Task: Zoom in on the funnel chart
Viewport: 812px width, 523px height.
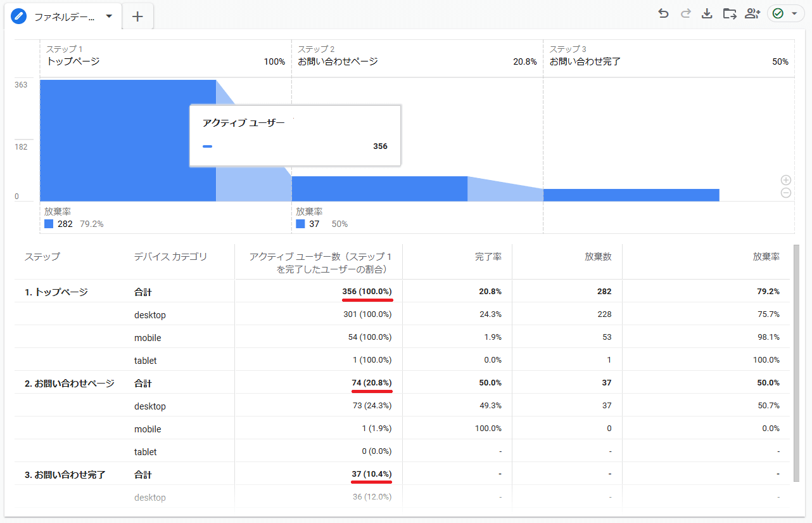Action: coord(786,180)
